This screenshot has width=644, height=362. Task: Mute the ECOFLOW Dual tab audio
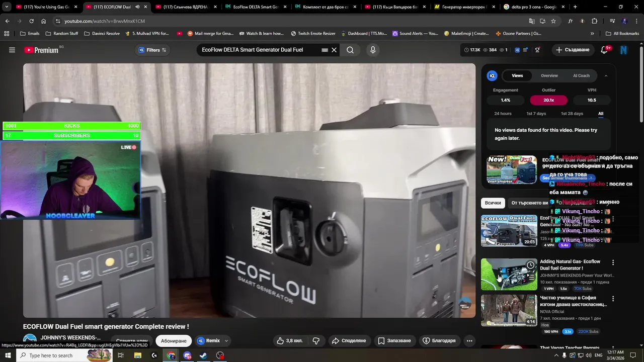coord(137,7)
